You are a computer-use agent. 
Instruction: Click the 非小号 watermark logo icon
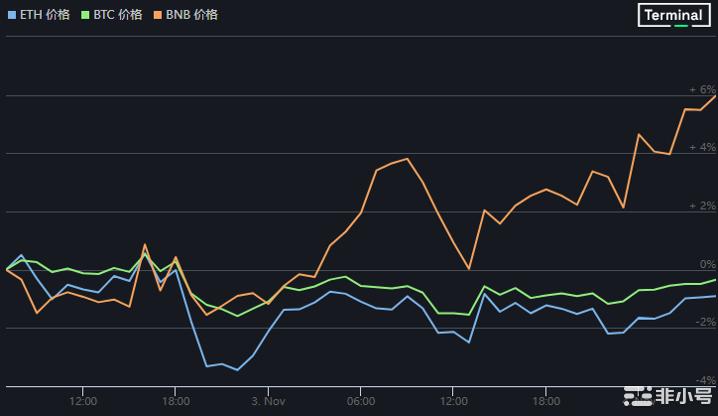(x=637, y=396)
